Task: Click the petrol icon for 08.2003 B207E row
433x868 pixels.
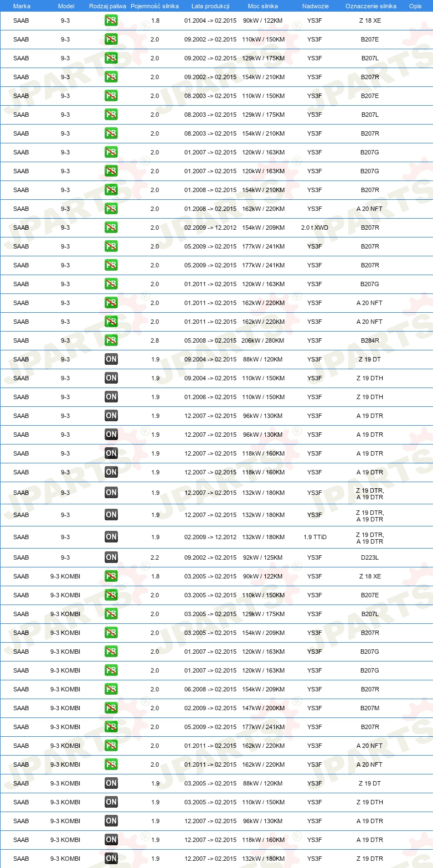Action: pyautogui.click(x=111, y=96)
